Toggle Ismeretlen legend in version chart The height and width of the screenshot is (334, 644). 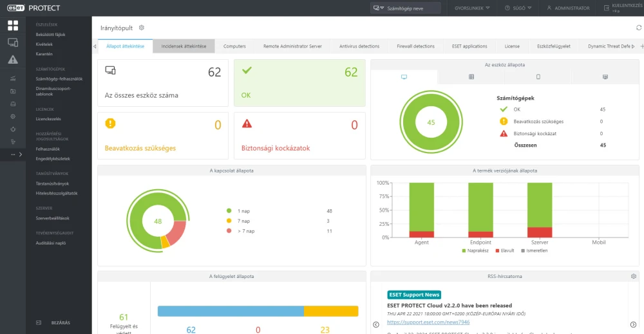(535, 251)
